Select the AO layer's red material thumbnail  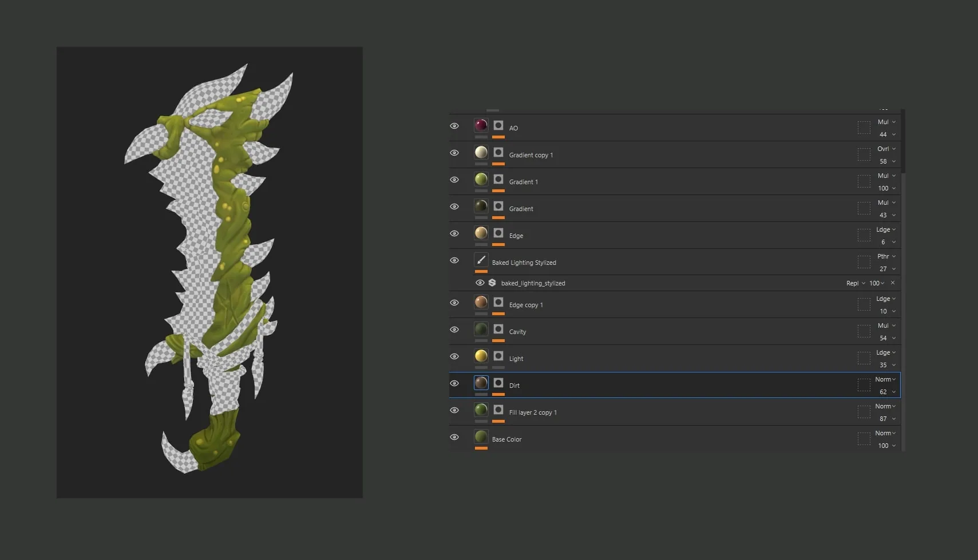[481, 125]
